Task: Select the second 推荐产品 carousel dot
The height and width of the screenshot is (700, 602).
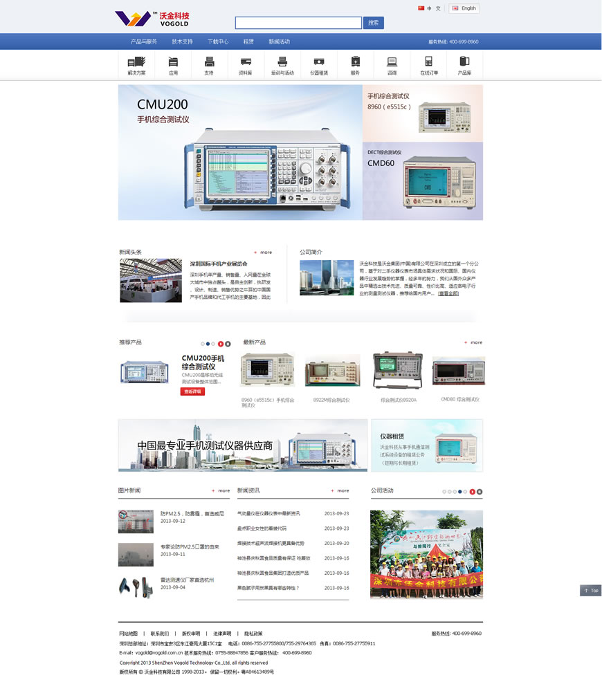Action: (208, 344)
